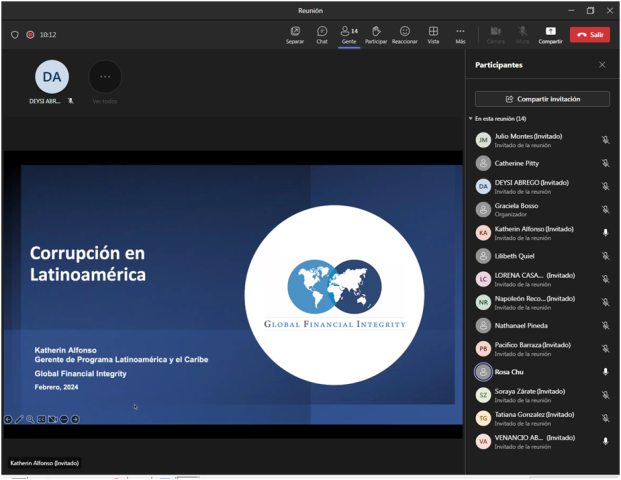Image resolution: width=621 pixels, height=480 pixels.
Task: Click the DA avatar of DEYSI ABREGO tile
Action: 52,77
